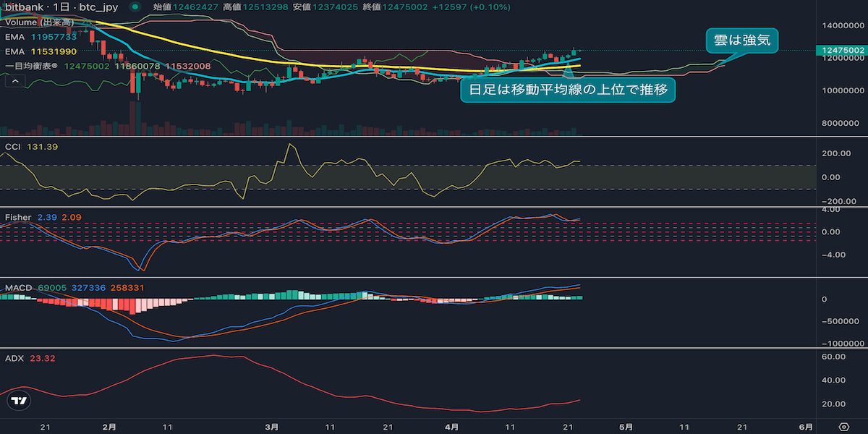Select the ADX indicator label
Image resolution: width=868 pixels, height=434 pixels.
pyautogui.click(x=14, y=358)
